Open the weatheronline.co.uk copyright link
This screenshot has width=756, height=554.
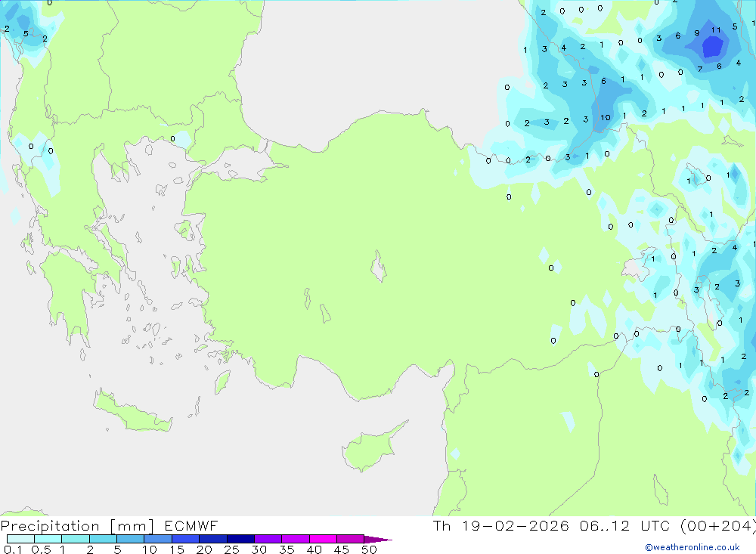tap(692, 547)
